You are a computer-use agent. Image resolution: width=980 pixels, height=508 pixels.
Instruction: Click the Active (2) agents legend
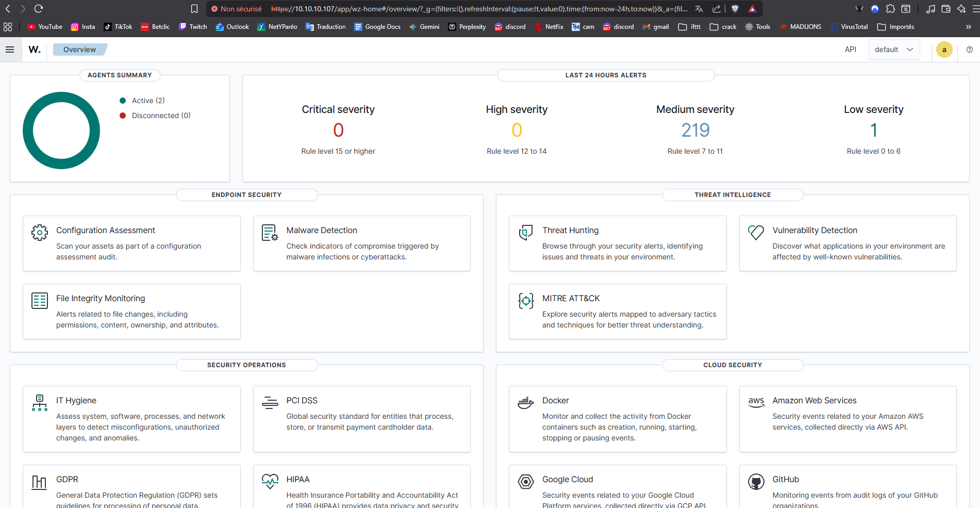click(x=142, y=101)
